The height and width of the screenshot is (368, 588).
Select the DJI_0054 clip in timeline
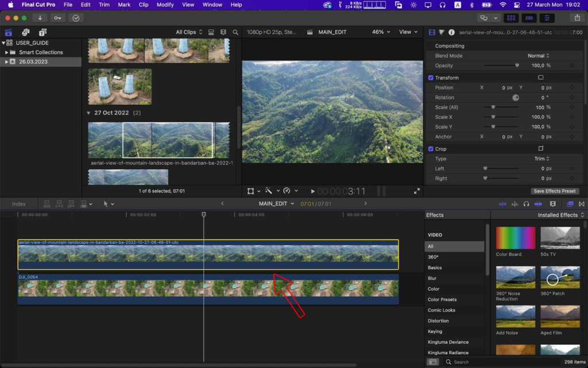click(x=208, y=290)
